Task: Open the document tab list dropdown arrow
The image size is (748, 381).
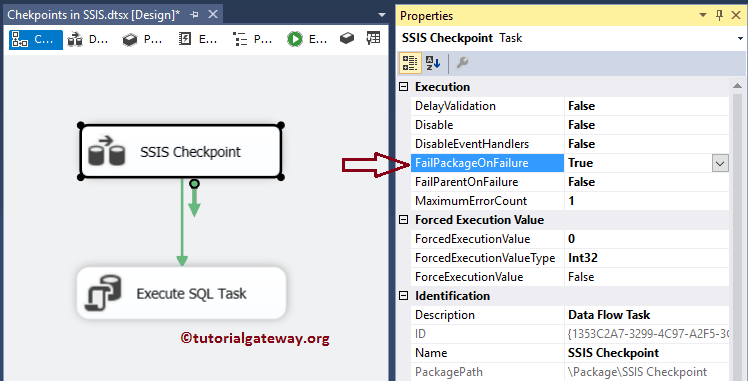Action: pyautogui.click(x=382, y=15)
